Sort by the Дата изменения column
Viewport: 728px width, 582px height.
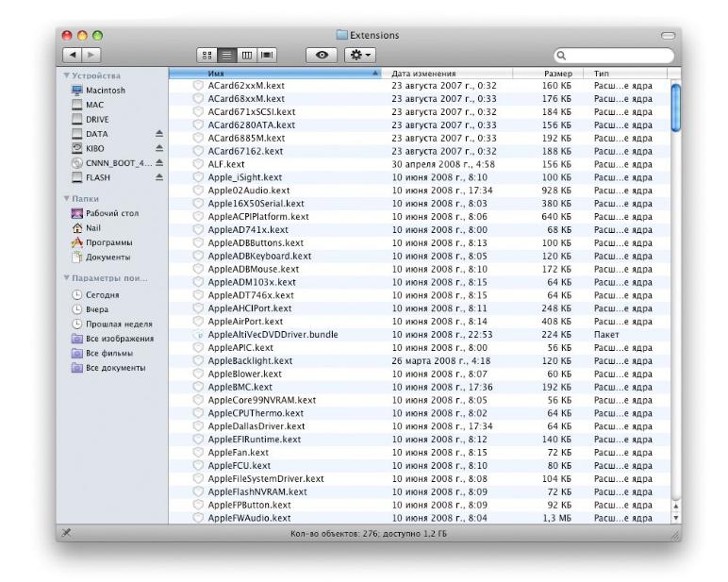click(x=447, y=74)
